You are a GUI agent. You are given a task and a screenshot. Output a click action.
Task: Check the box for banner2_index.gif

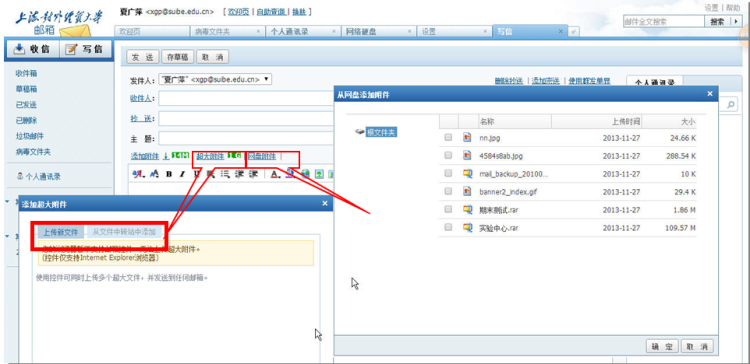pos(448,191)
